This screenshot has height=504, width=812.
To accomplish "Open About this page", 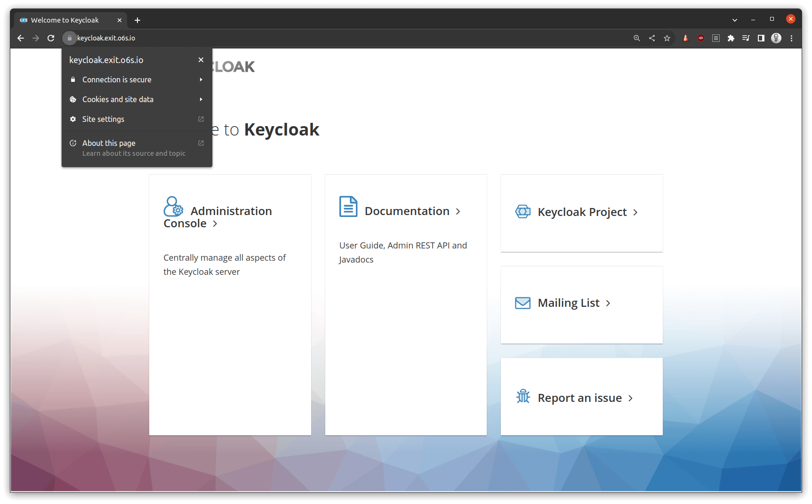I will (137, 148).
